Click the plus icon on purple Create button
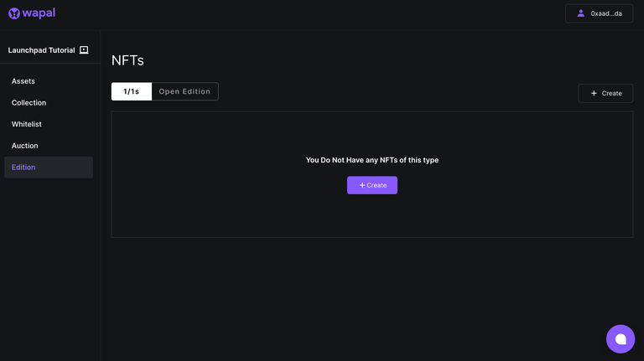This screenshot has height=361, width=644. (x=362, y=185)
